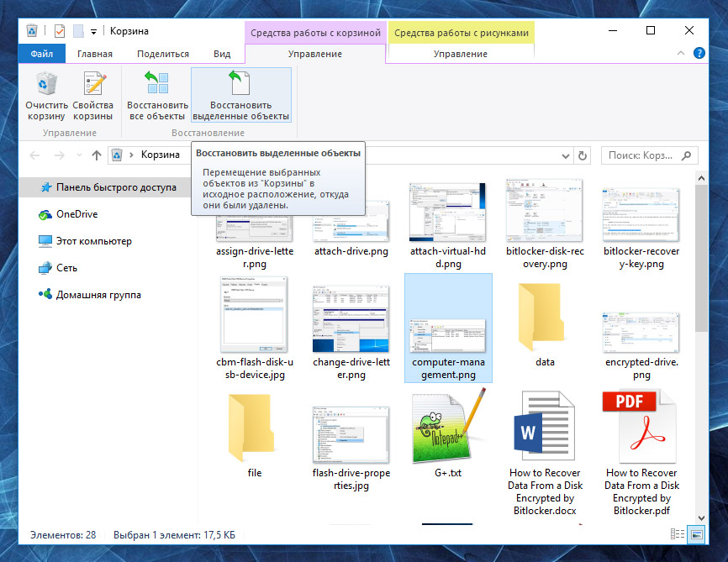Viewport: 728px width, 562px height.
Task: Open Help via the blue question mark
Action: coord(699,52)
